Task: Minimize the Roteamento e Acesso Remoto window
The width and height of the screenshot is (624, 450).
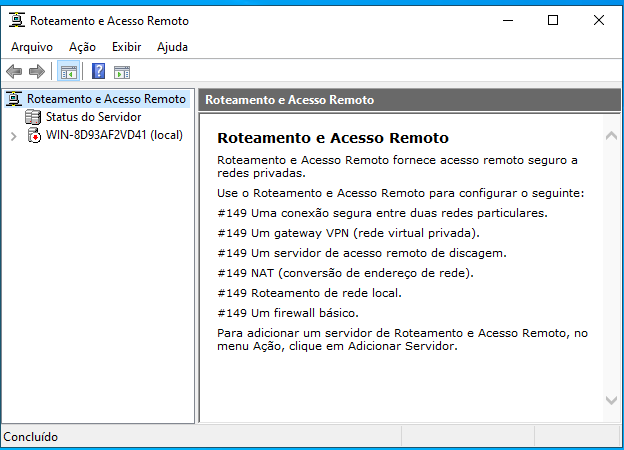Action: pos(508,20)
